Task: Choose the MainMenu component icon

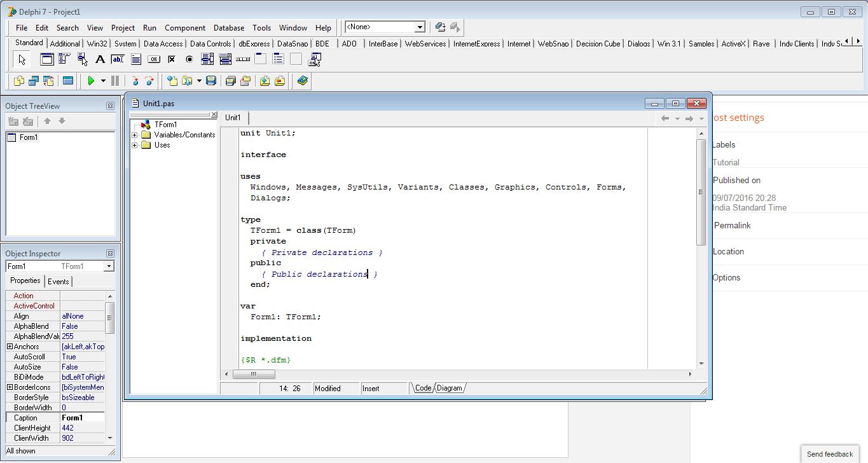Action: pos(64,59)
